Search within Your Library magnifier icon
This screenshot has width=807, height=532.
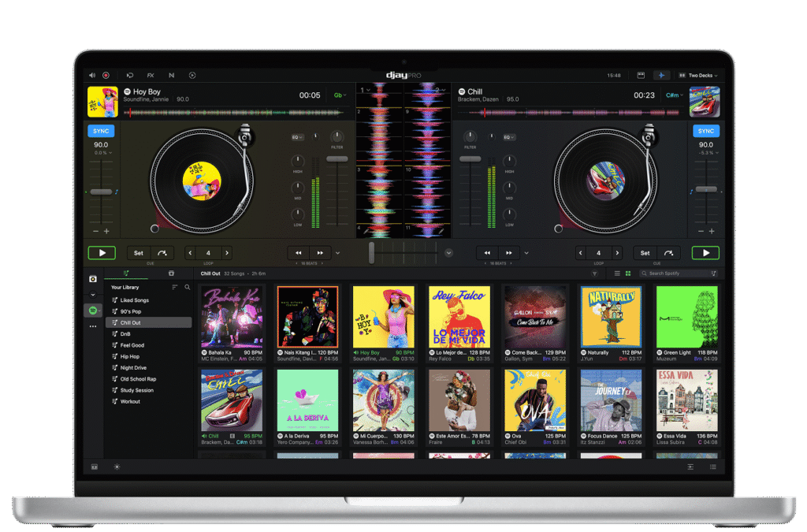(x=188, y=287)
